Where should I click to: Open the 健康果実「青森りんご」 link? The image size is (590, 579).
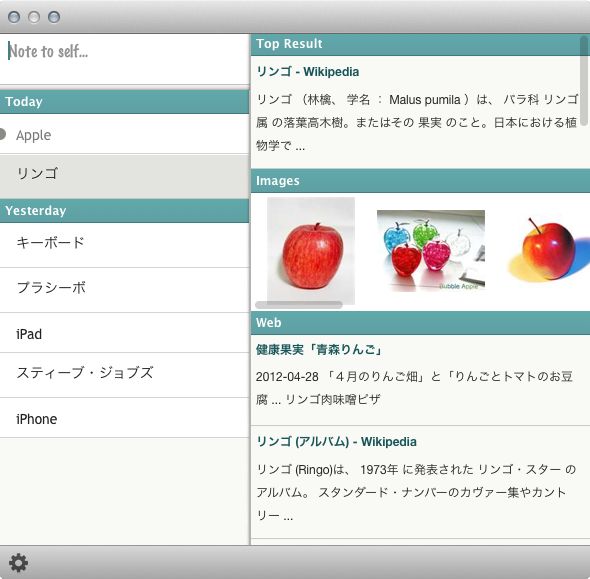pos(319,350)
